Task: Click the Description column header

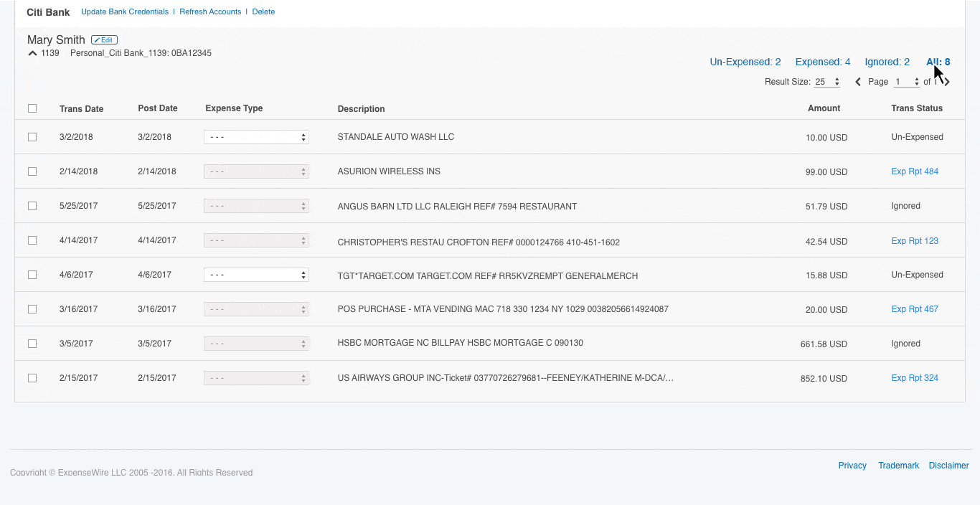Action: [x=362, y=109]
